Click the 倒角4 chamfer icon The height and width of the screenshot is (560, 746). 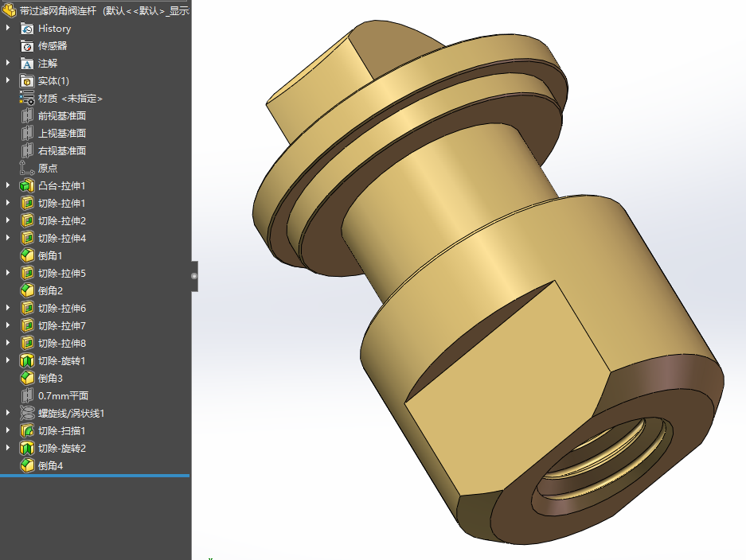27,466
